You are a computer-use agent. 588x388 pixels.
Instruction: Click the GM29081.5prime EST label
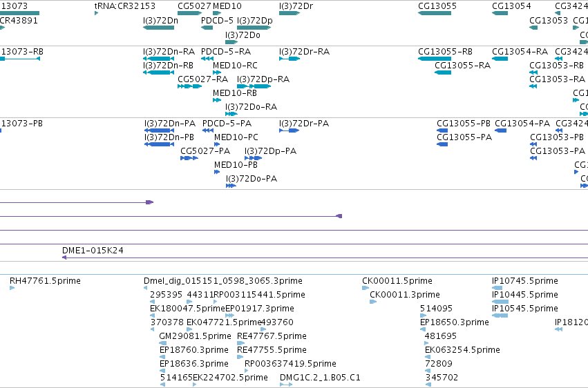[195, 336]
